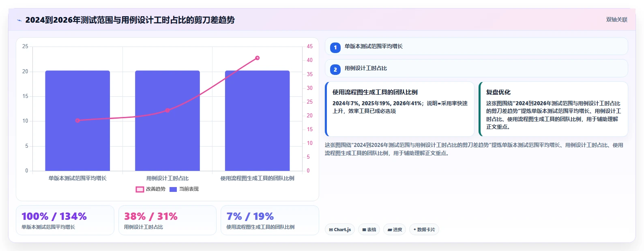Viewport: 644px width, 251px height.
Task: Click the icon inside the 表格 tag
Action: [x=364, y=230]
